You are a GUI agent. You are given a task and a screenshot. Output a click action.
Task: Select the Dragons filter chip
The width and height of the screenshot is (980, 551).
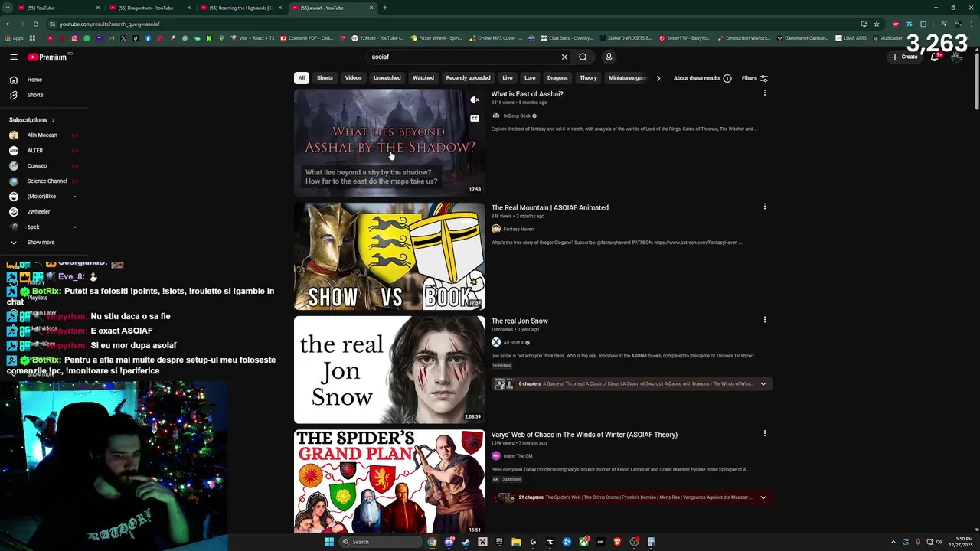click(x=557, y=78)
